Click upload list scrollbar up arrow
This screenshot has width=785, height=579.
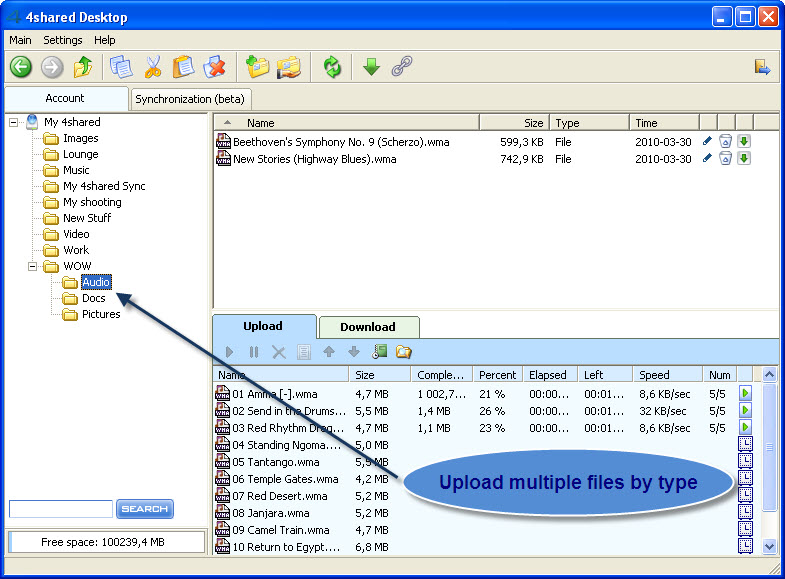[769, 374]
